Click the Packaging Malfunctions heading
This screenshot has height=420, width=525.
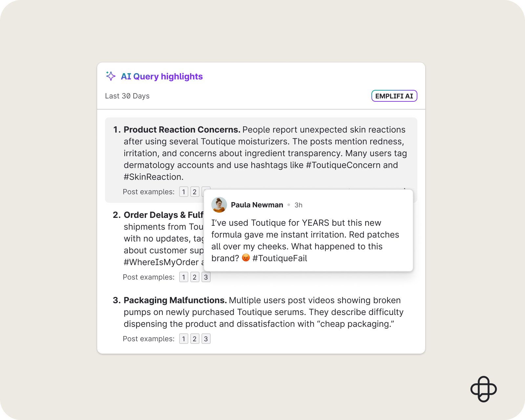pos(176,300)
